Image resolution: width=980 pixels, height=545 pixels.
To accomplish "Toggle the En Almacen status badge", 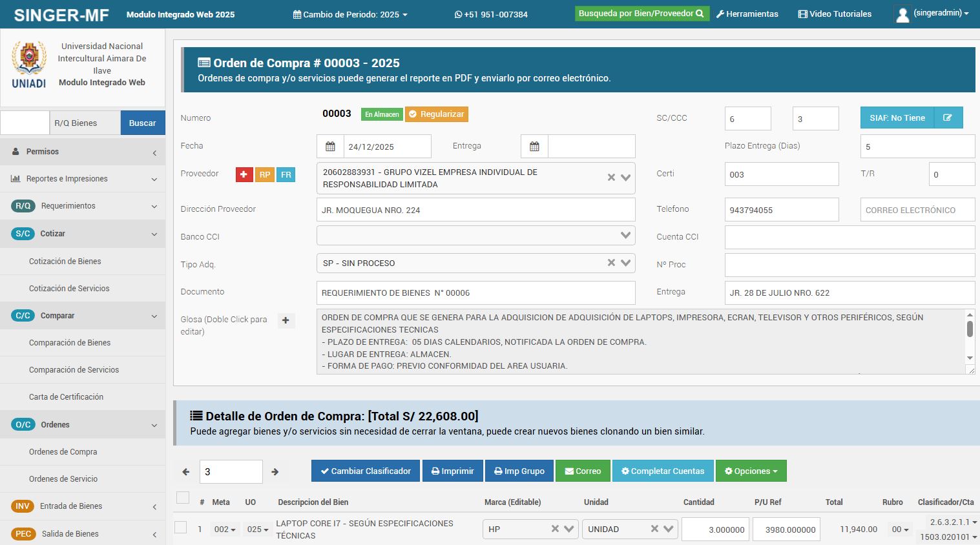I will pos(381,114).
